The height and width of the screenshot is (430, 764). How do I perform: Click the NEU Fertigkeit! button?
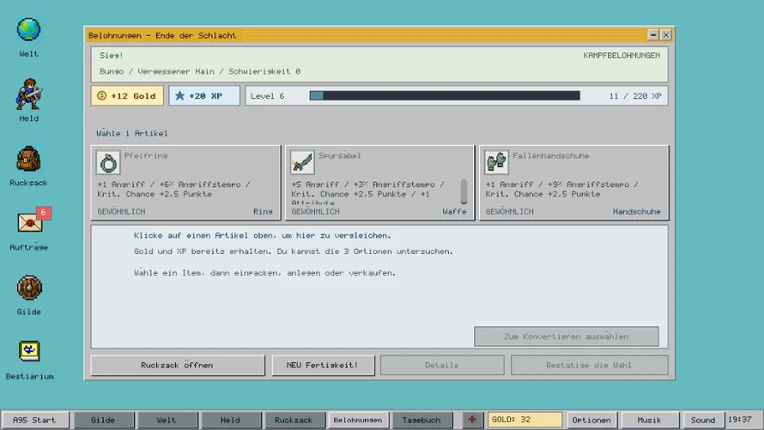click(x=323, y=365)
